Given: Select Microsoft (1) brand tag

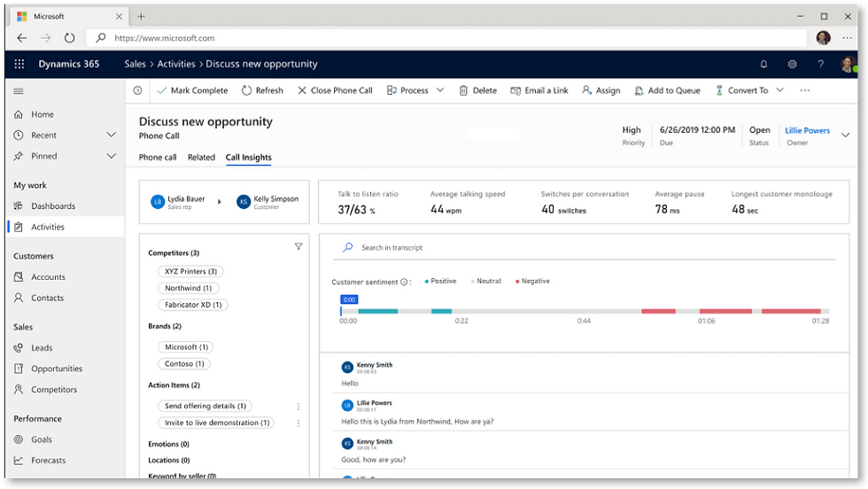Looking at the screenshot, I should click(x=186, y=347).
